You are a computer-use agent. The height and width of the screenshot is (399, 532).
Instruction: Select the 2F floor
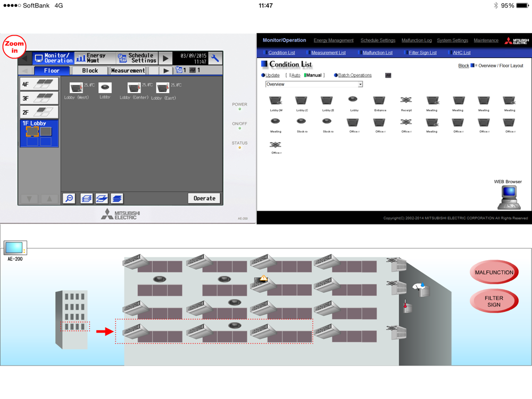pyautogui.click(x=39, y=112)
